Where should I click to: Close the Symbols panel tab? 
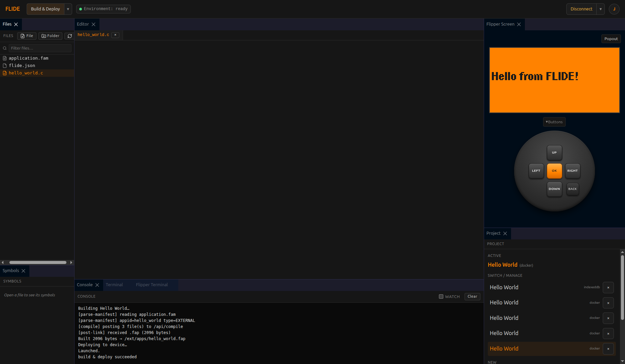(23, 271)
